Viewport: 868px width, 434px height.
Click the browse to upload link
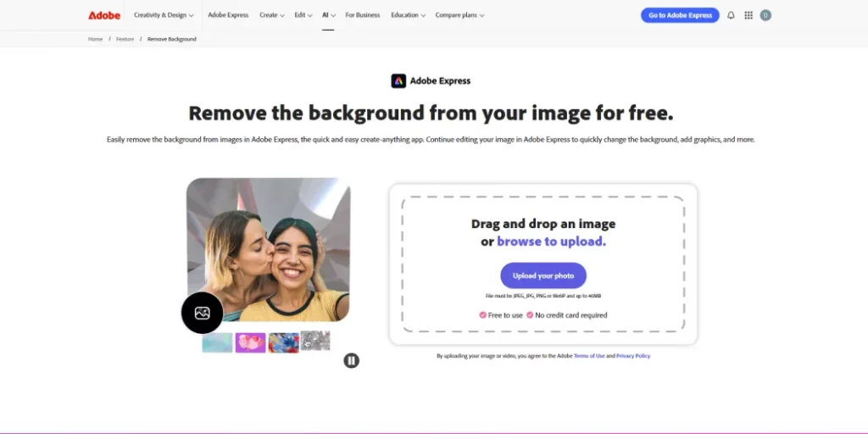551,242
